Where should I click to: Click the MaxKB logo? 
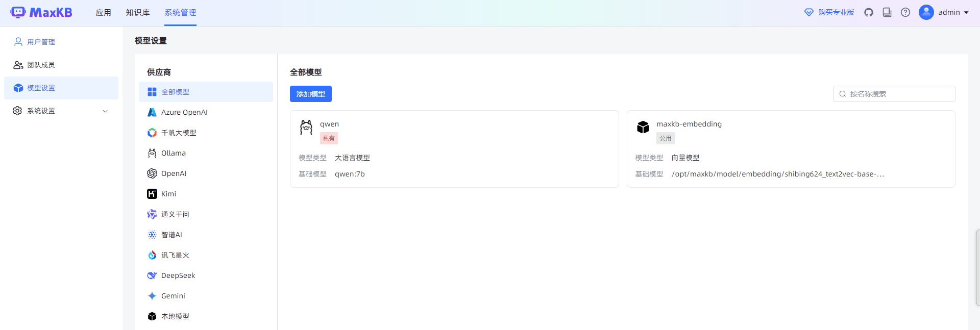[x=41, y=12]
